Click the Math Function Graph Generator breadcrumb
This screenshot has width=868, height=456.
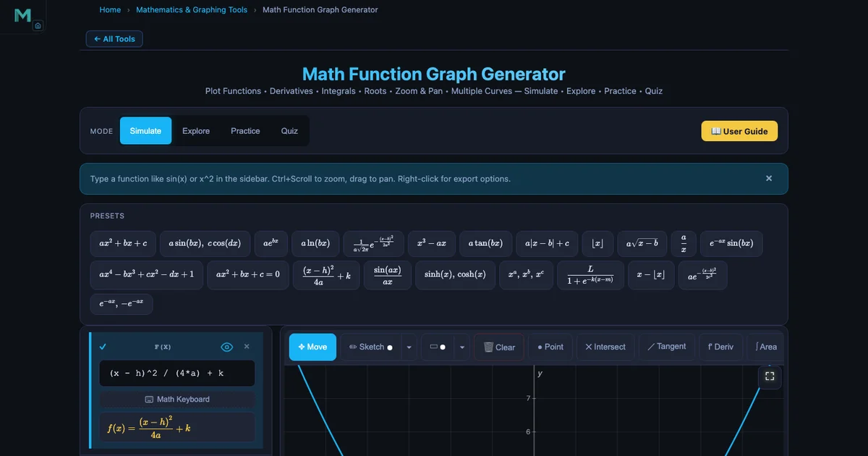click(x=320, y=10)
